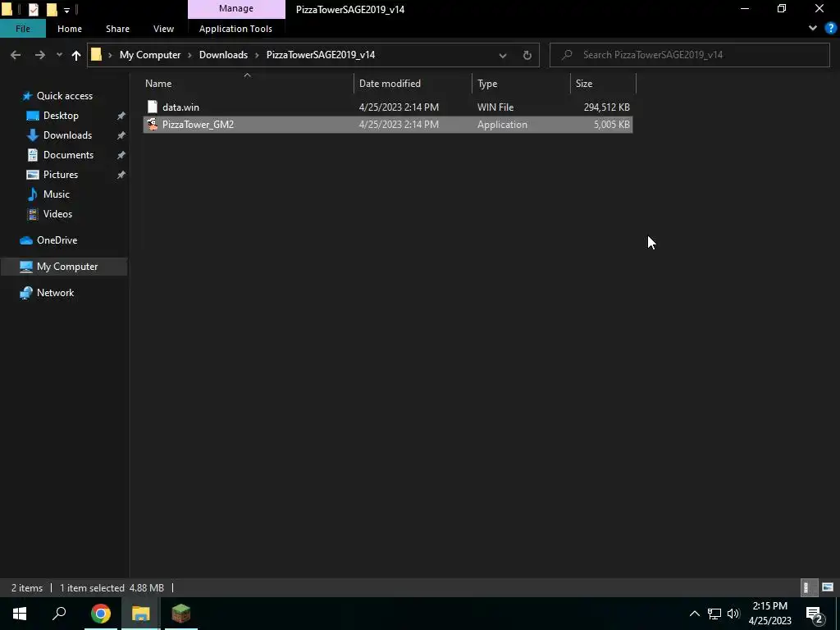Open Desktop in the navigation pane
840x630 pixels.
pos(61,116)
